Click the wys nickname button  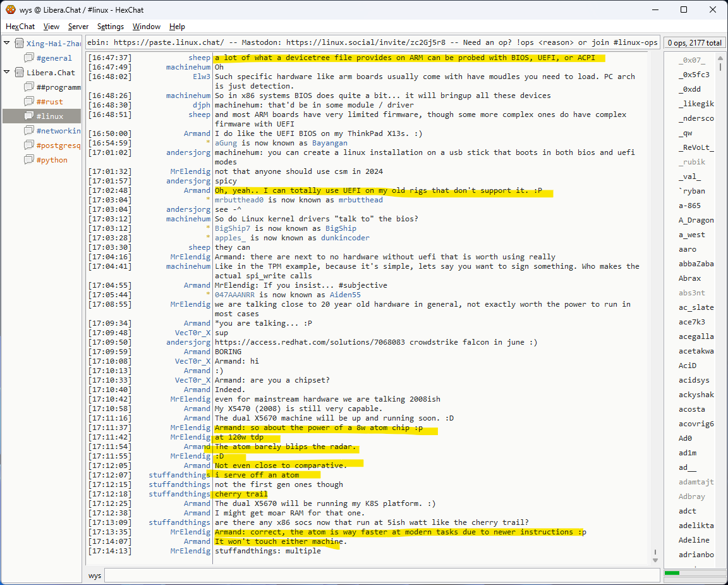tap(95, 576)
